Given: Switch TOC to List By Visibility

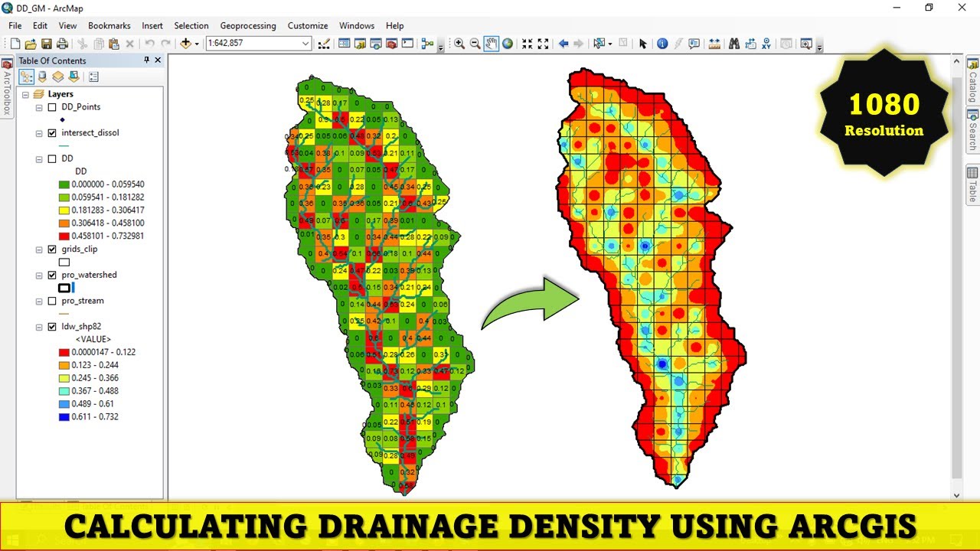Looking at the screenshot, I should 57,77.
